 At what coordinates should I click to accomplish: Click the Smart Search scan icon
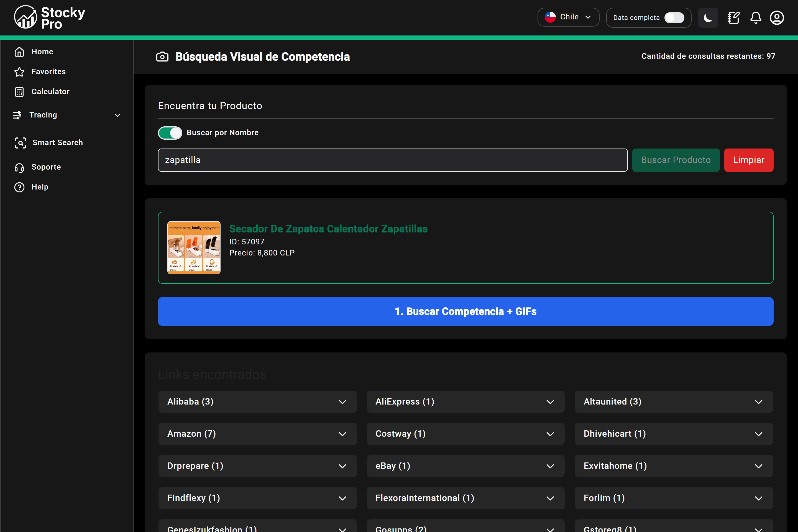[20, 142]
